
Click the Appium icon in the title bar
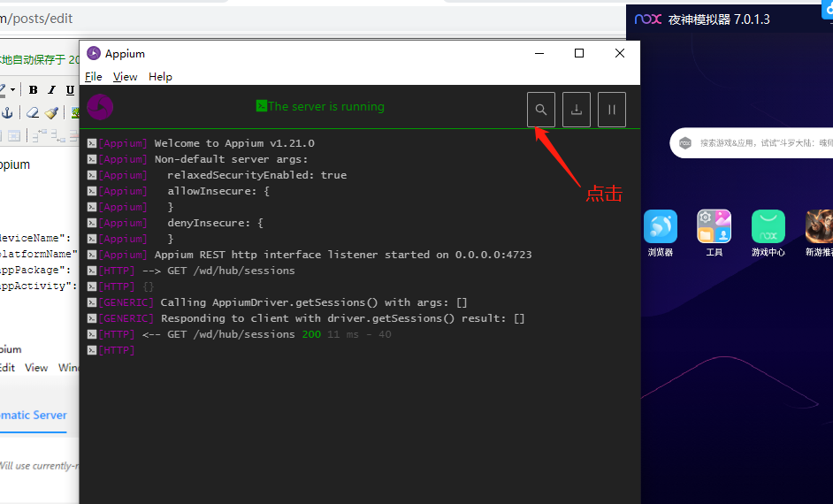(94, 53)
